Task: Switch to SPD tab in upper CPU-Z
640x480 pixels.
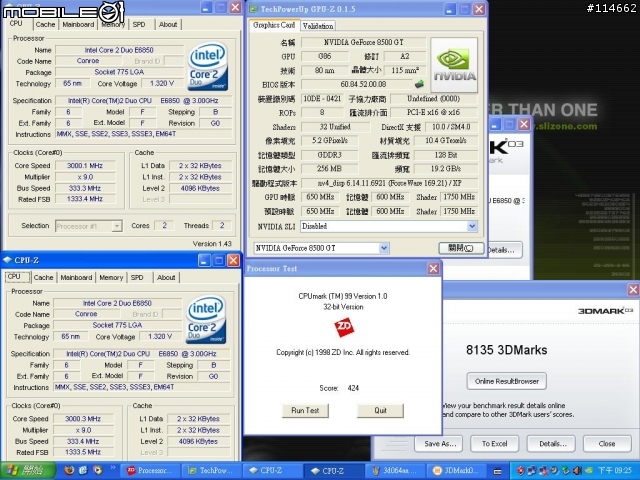Action: [139, 24]
